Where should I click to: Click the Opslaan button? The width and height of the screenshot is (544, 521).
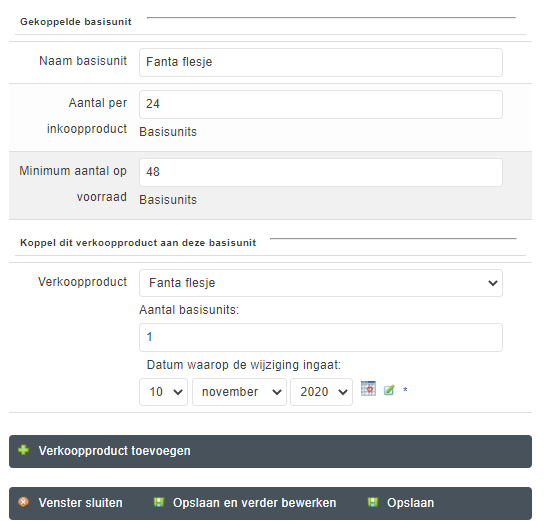410,503
